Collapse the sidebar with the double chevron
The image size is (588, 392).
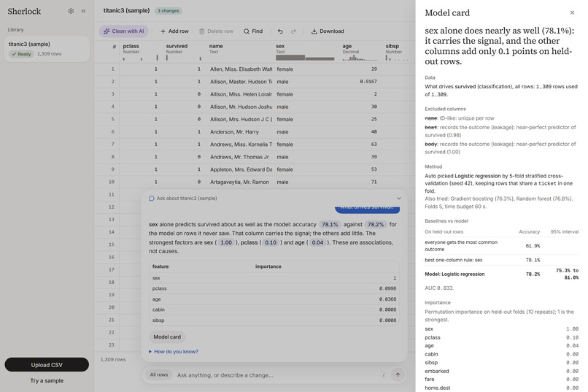(84, 11)
